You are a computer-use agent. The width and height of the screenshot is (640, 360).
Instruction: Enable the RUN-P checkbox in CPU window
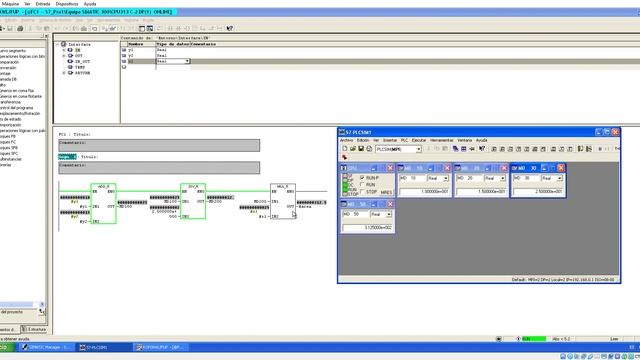pyautogui.click(x=362, y=178)
